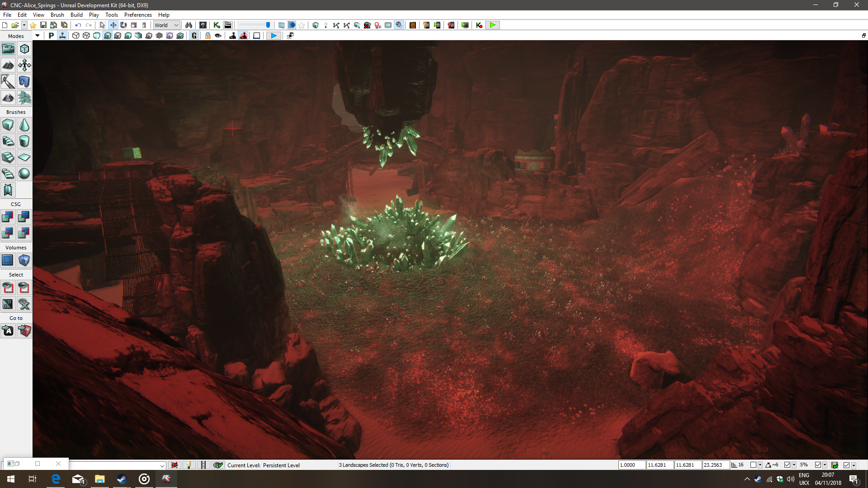Select the rotate widget mode
This screenshot has height=488, width=868.
click(x=123, y=25)
